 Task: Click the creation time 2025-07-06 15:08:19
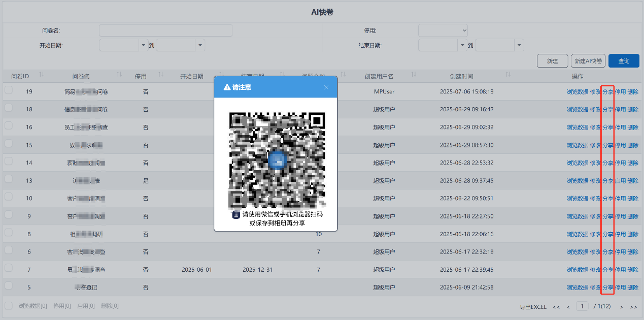466,92
